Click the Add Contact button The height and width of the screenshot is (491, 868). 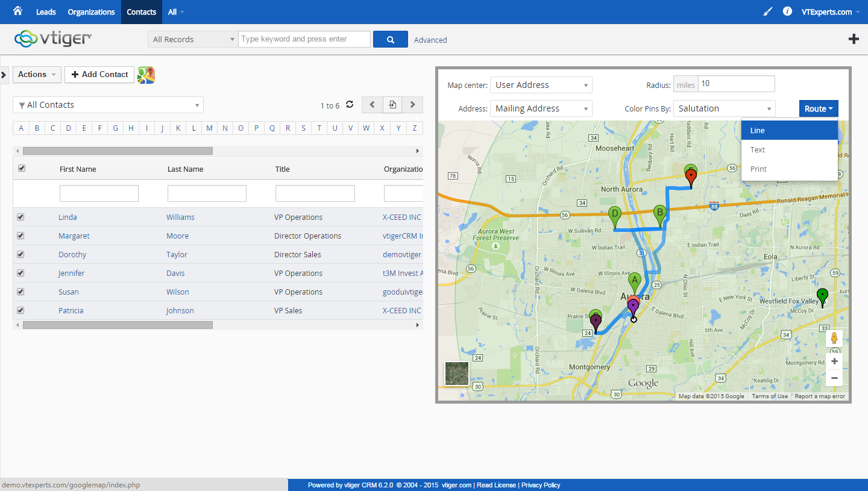(x=99, y=75)
